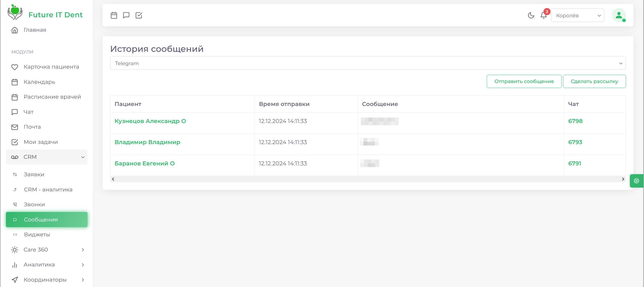Click the Future IT Dent apple logo
The image size is (644, 287).
15,12
